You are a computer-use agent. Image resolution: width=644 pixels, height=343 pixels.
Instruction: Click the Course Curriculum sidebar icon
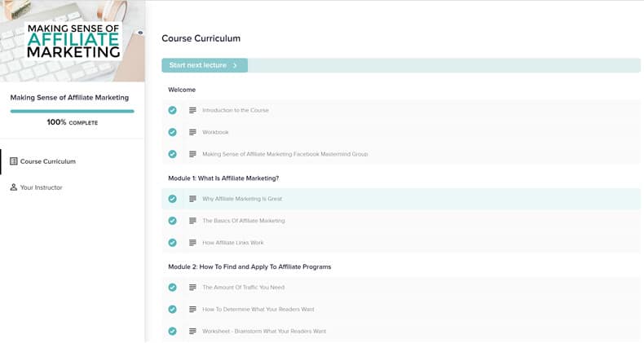pyautogui.click(x=14, y=161)
